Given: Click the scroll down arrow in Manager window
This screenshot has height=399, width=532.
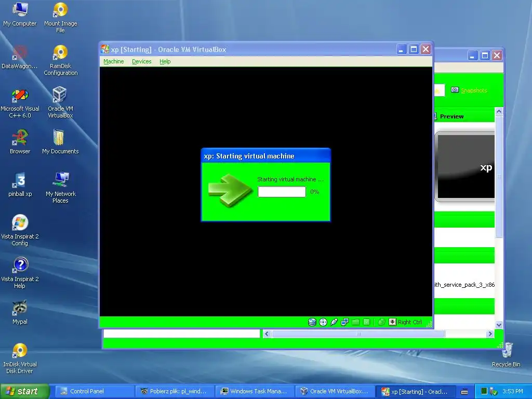Looking at the screenshot, I should pyautogui.click(x=499, y=325).
